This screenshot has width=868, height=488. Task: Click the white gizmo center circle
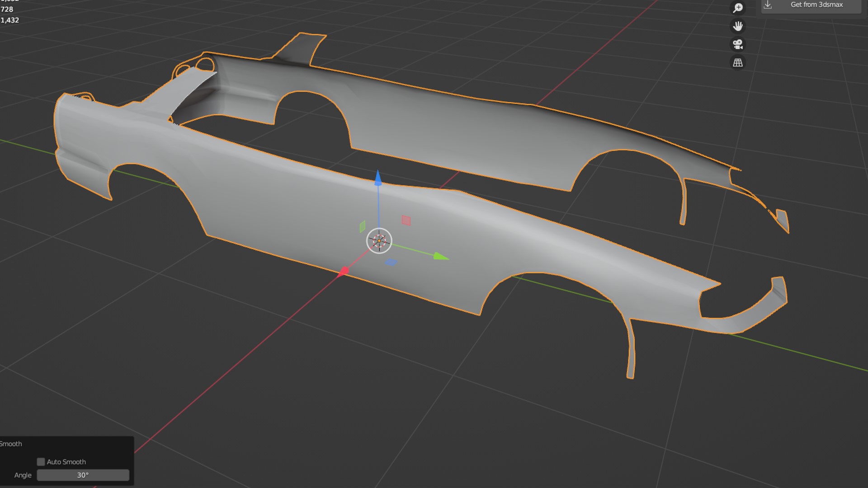379,241
